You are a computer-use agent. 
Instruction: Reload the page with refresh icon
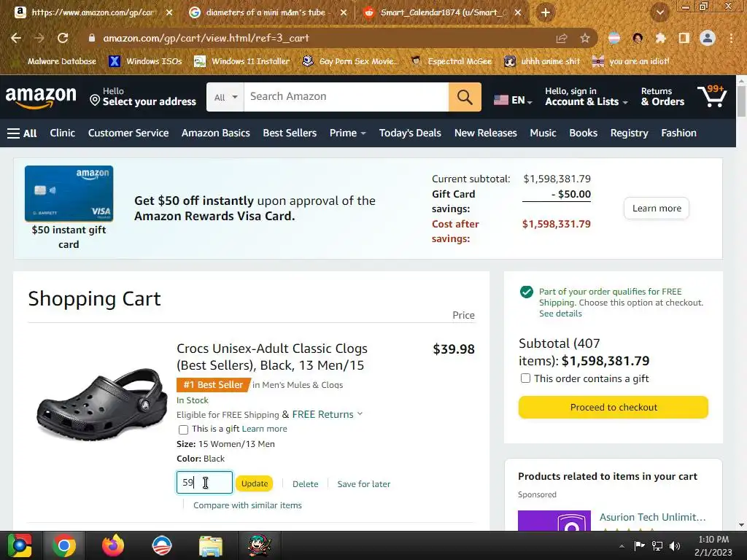(63, 38)
